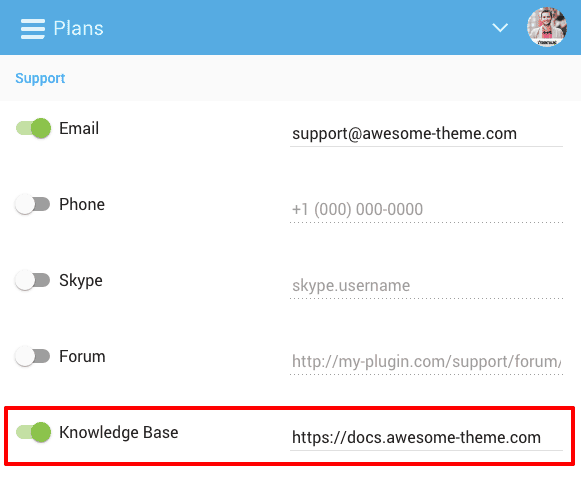Open the Support section link

40,78
